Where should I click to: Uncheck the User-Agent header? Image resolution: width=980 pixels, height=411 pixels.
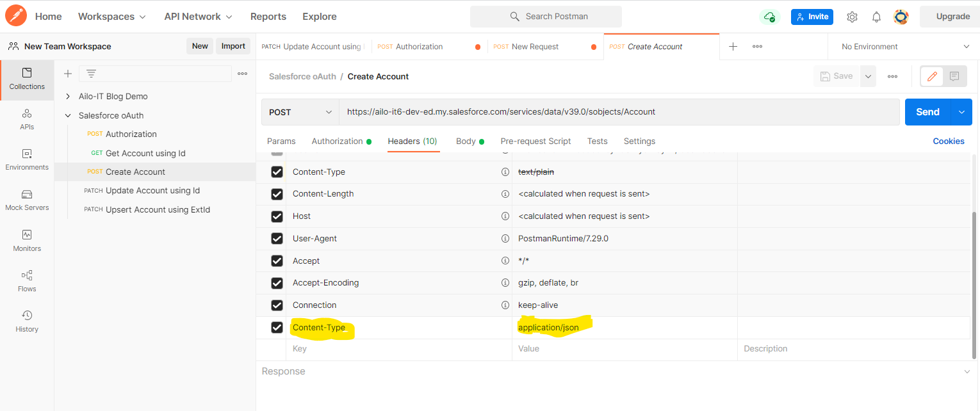tap(277, 238)
